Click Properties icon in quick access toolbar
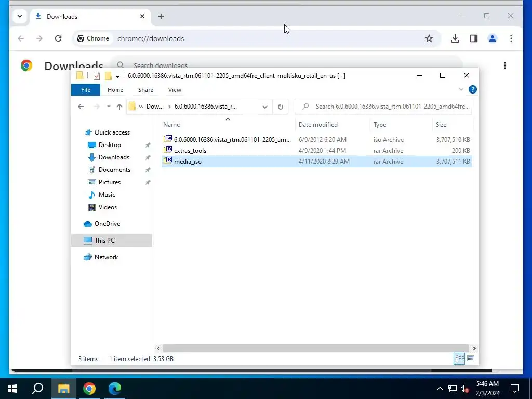The height and width of the screenshot is (399, 532). [97, 76]
